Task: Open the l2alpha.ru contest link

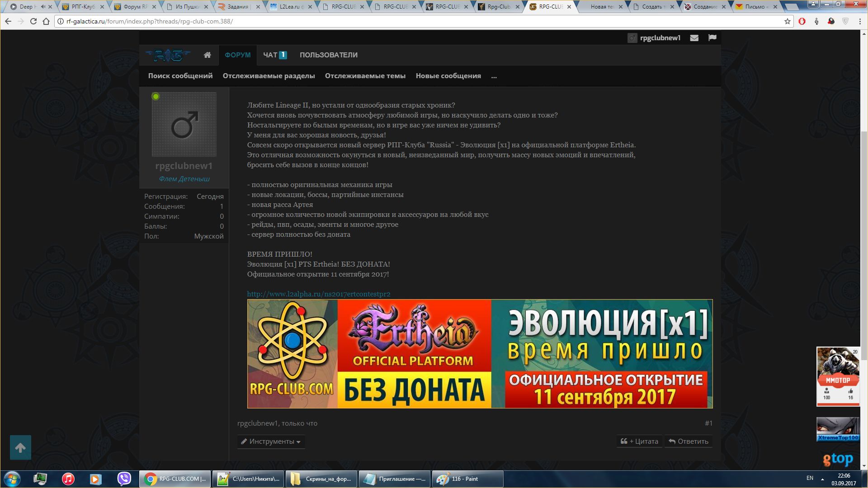Action: (319, 294)
